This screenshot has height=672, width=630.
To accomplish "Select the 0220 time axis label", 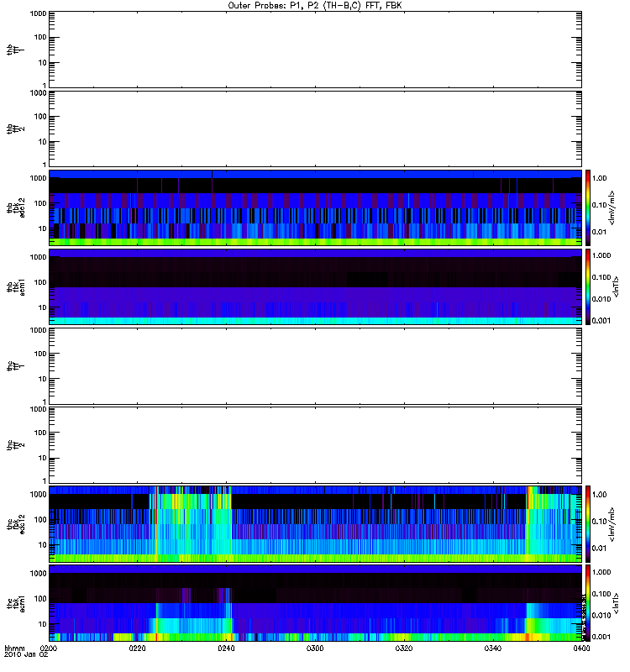I will (x=137, y=648).
